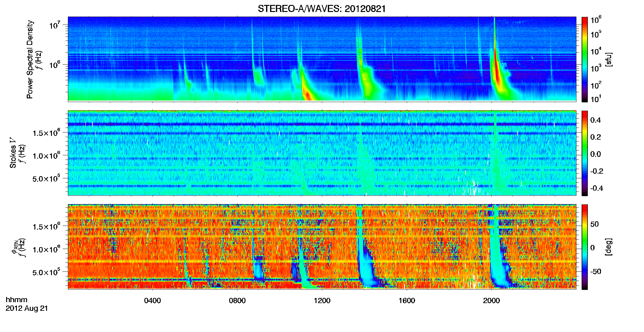Select the 0.2 value on Stokes colorbar
The height and width of the screenshot is (332, 644).
(595, 137)
